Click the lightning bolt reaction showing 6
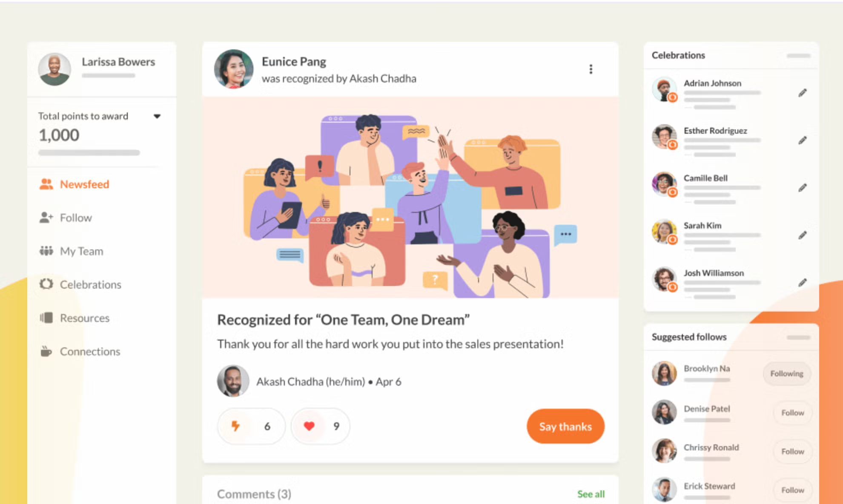843x504 pixels. tap(251, 426)
